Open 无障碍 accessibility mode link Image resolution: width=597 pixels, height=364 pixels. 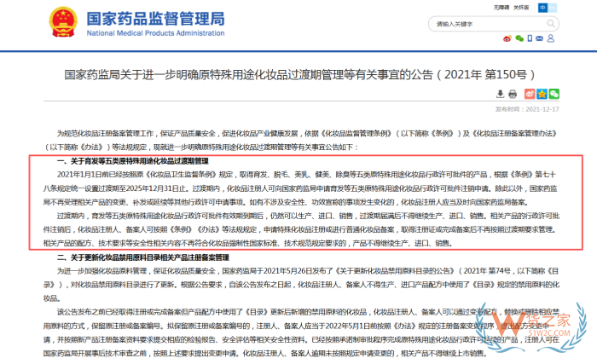501,8
